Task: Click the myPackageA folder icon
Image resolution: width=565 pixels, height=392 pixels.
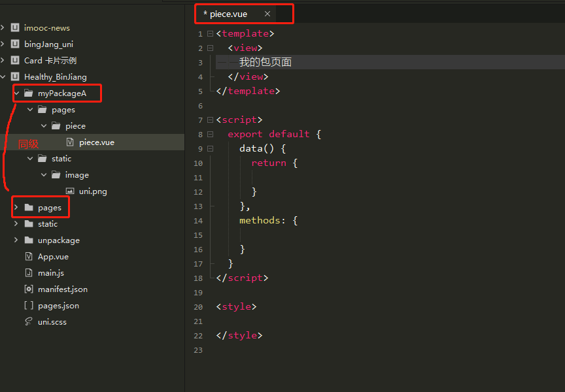Action: 29,93
